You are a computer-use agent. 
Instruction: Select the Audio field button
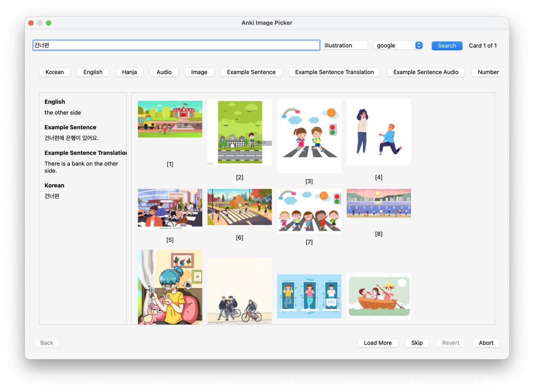[x=164, y=72]
